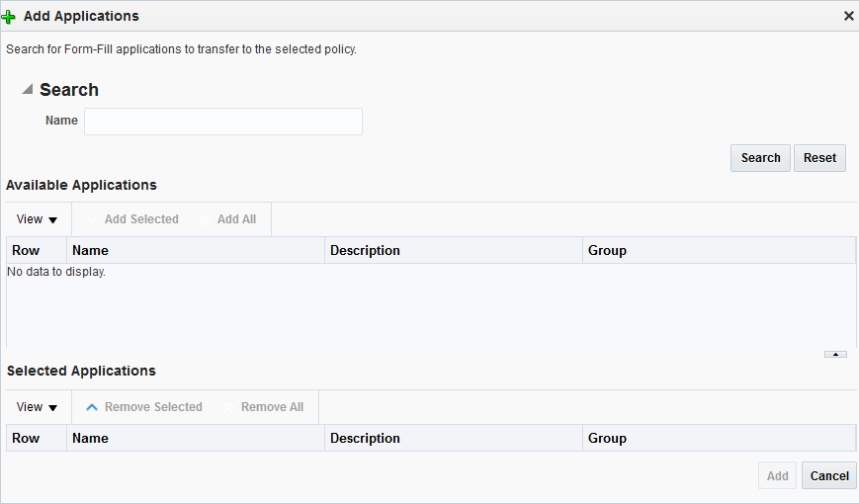The width and height of the screenshot is (859, 504).
Task: Click the Add button at dialog bottom
Action: [777, 475]
